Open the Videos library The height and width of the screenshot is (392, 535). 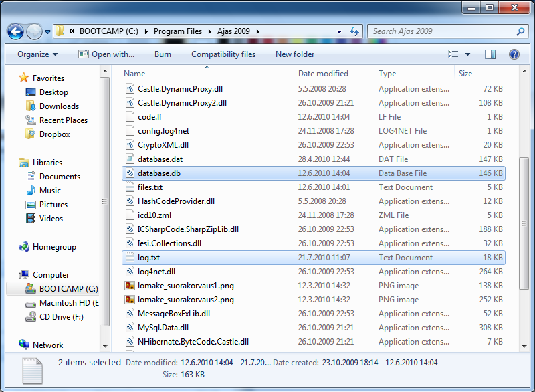51,219
